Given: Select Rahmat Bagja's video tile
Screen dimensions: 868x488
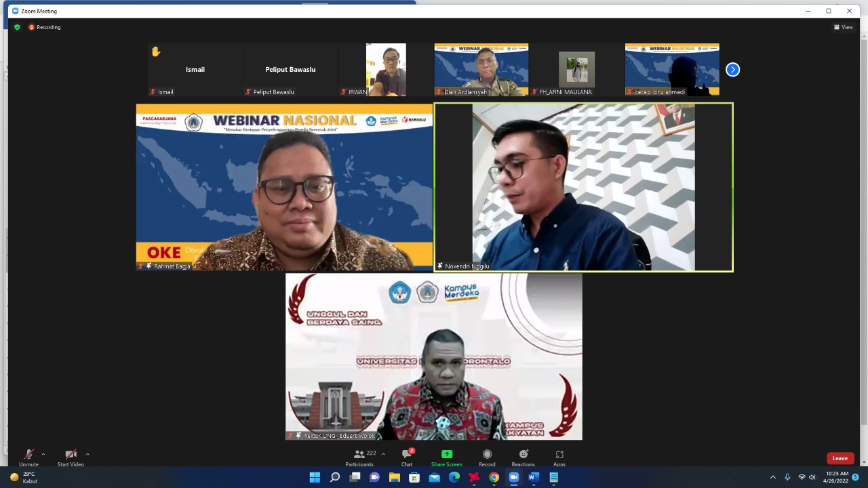Looking at the screenshot, I should pos(284,187).
